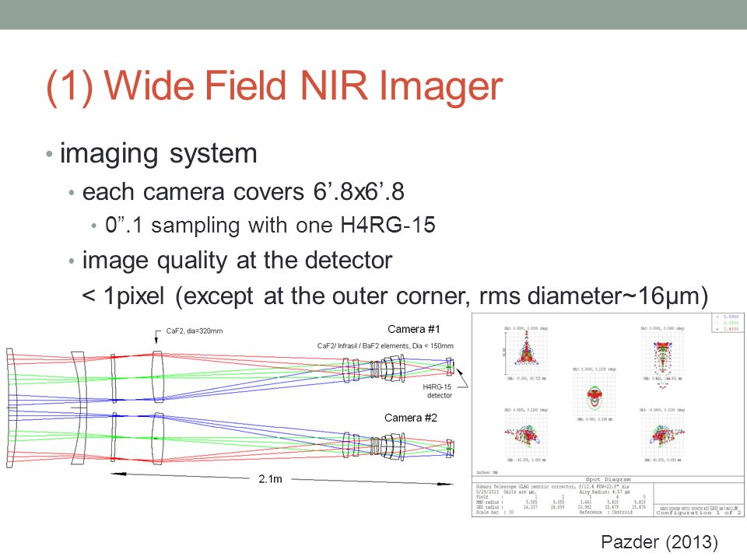
Task: Select the "imaging system" bullet text
Action: pos(159,153)
